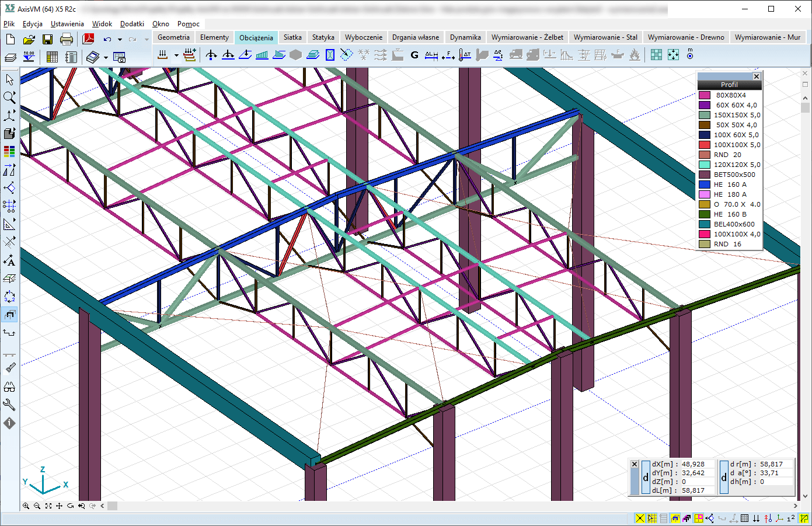Open the load case dropdown arrow

click(x=176, y=55)
